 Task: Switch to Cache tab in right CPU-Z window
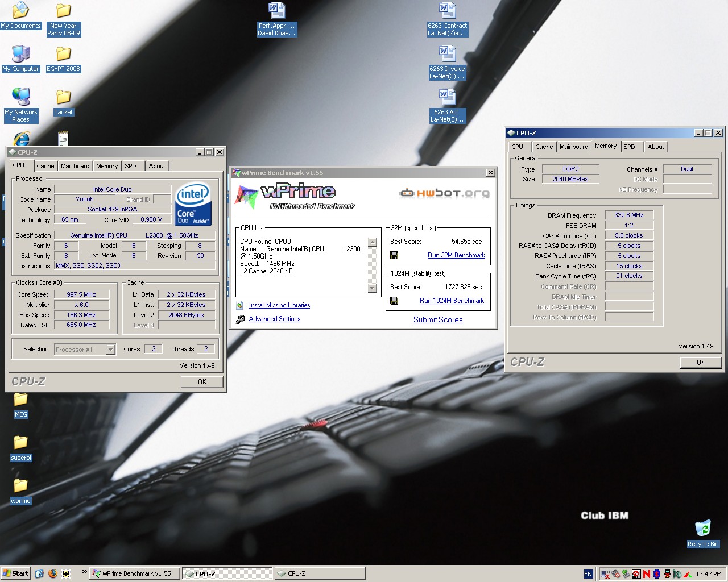pyautogui.click(x=544, y=147)
